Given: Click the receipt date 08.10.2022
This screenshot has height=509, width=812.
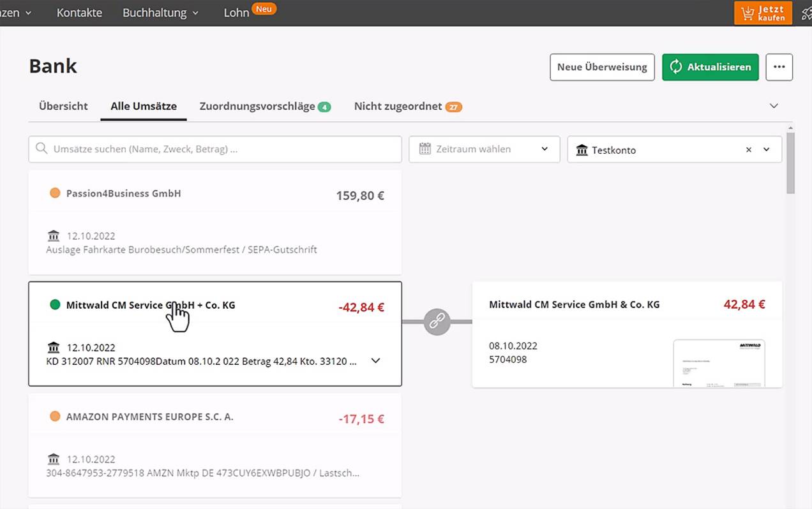Looking at the screenshot, I should (x=513, y=346).
